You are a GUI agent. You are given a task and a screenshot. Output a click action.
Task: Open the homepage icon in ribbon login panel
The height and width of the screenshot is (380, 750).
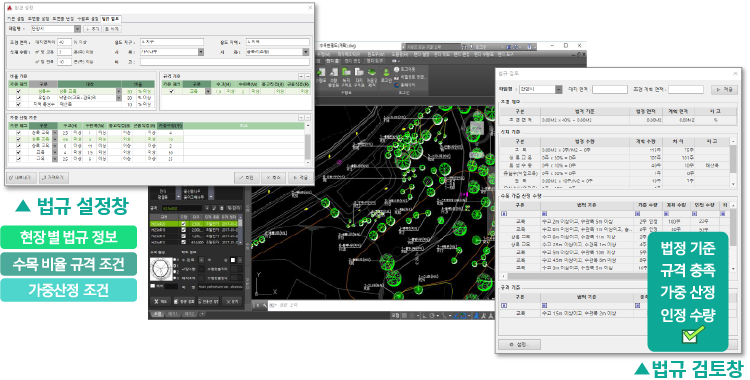pos(397,85)
